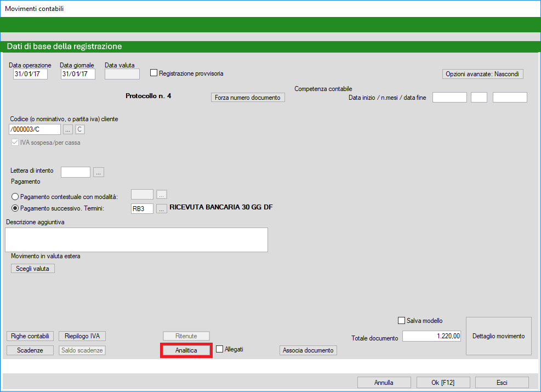
Task: Open the Scadenze button
Action: coord(30,350)
